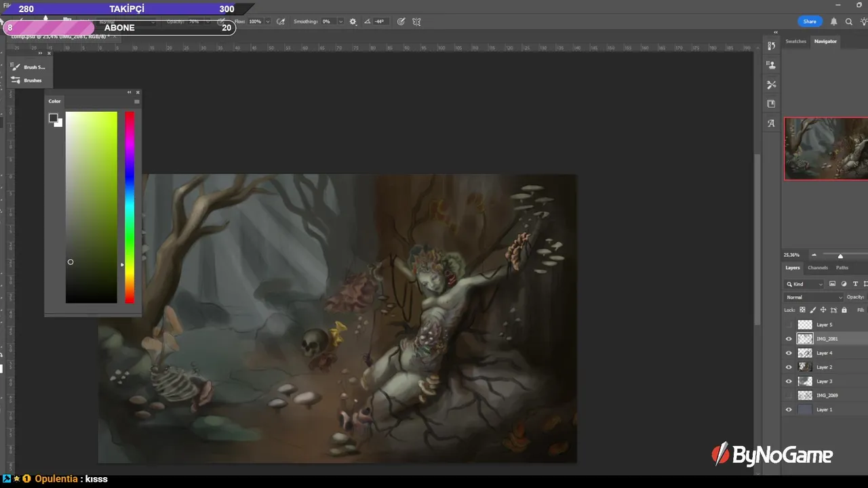Open the layer Kind filter dropdown
The height and width of the screenshot is (488, 868).
tap(804, 284)
